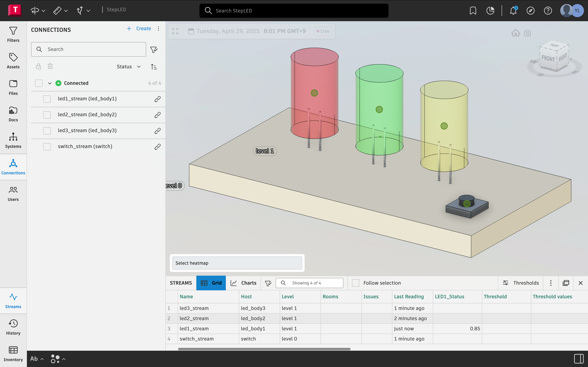Open the Select heatmap dropdown
Viewport: 588px width, 367px height.
[237, 263]
